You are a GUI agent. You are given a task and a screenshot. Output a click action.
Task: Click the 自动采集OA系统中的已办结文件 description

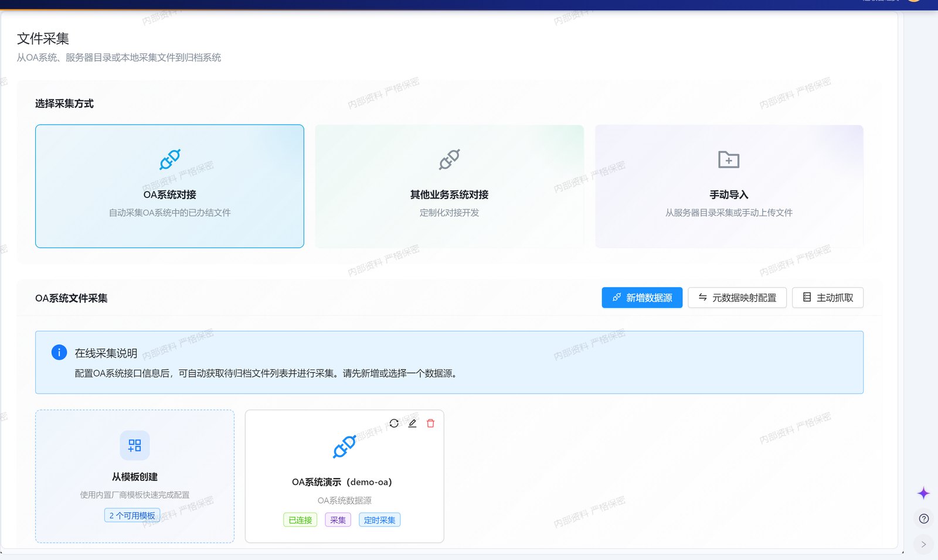pos(170,213)
